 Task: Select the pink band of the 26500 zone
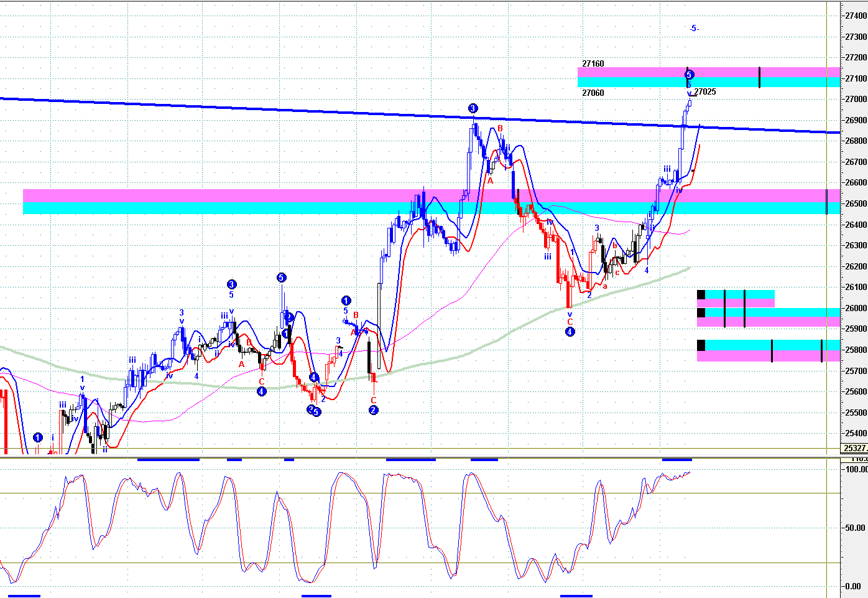click(x=373, y=195)
